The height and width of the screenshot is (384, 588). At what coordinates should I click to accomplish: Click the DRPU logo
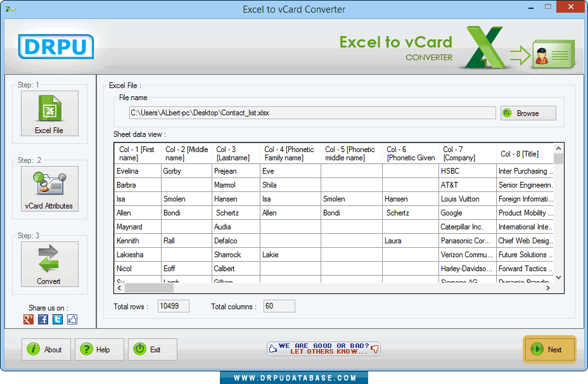[x=56, y=46]
